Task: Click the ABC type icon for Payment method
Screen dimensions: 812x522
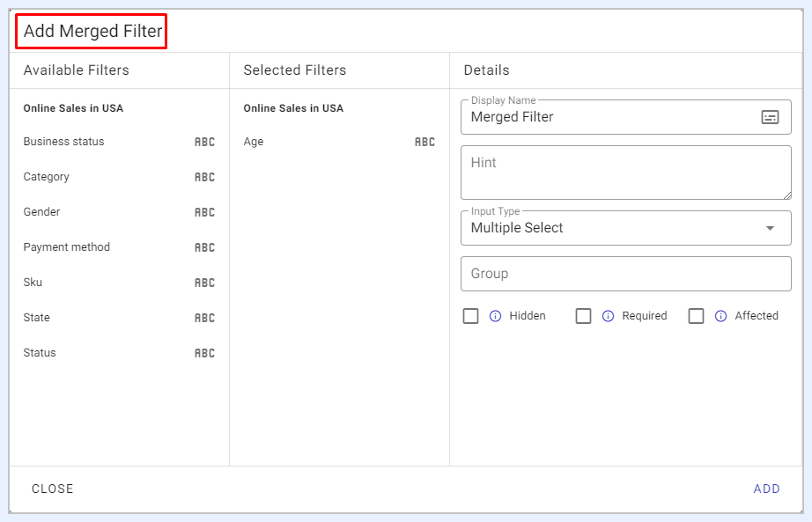Action: coord(204,247)
